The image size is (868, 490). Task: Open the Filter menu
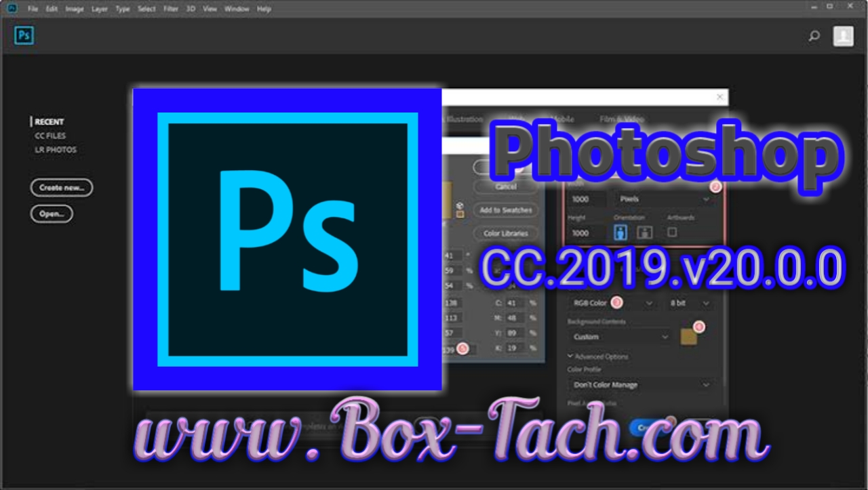pyautogui.click(x=171, y=9)
